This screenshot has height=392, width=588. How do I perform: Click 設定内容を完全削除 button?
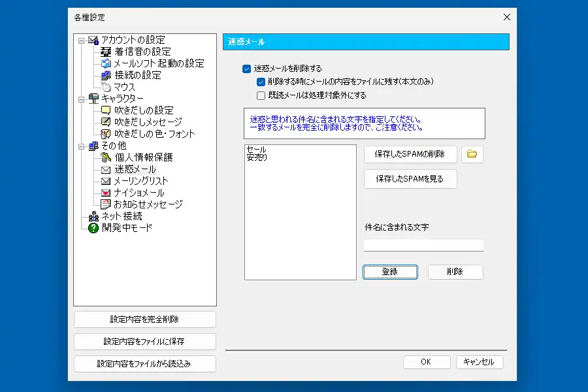[145, 319]
